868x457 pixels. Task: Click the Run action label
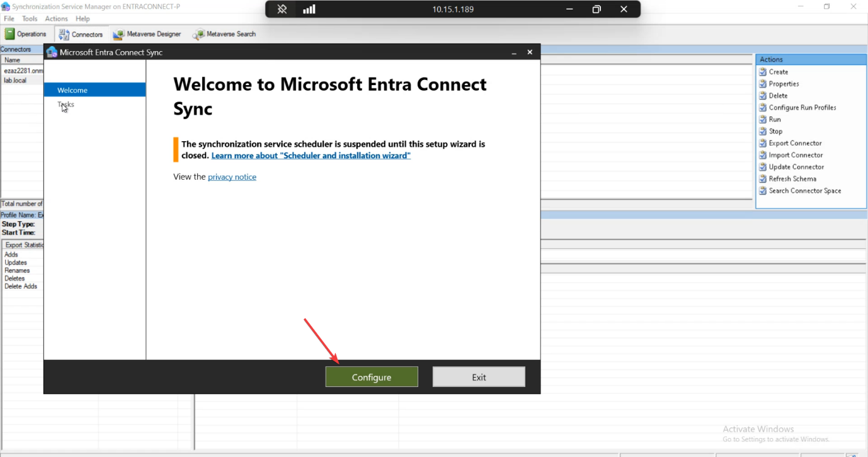pyautogui.click(x=775, y=120)
